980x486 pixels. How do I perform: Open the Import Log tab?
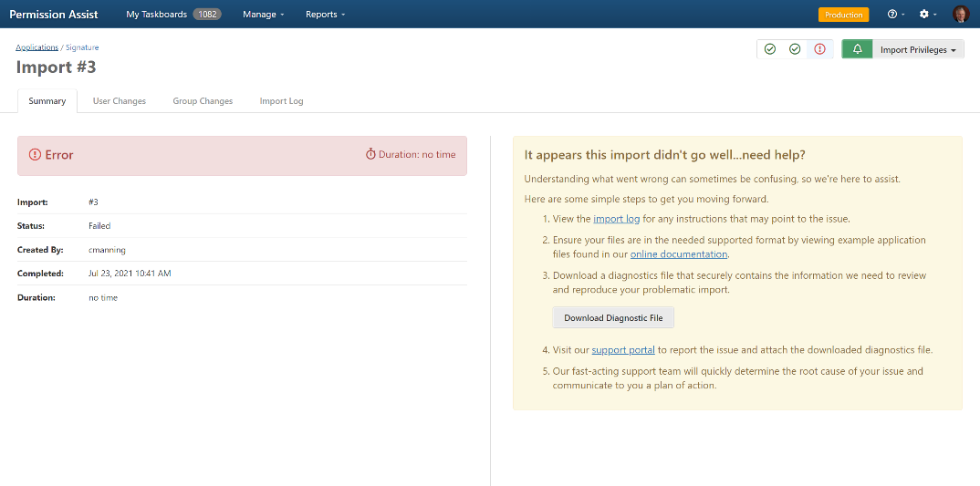(x=281, y=101)
